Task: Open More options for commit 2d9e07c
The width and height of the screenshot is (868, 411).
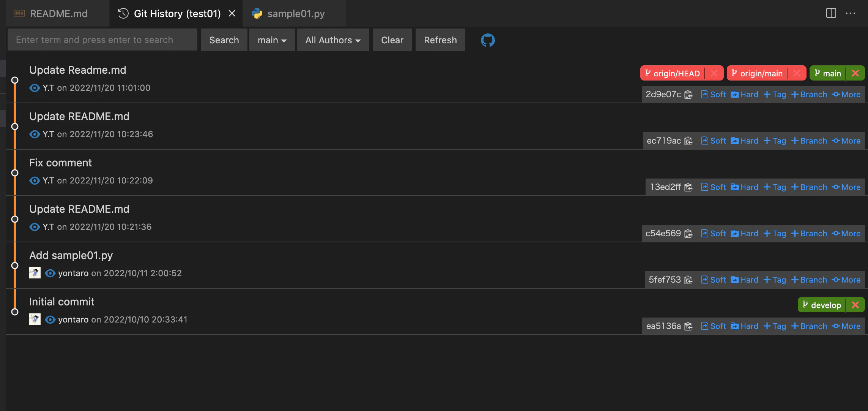Action: tap(846, 95)
